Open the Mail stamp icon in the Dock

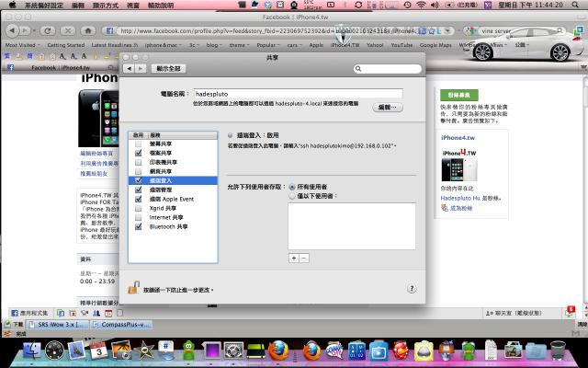pyautogui.click(x=77, y=351)
